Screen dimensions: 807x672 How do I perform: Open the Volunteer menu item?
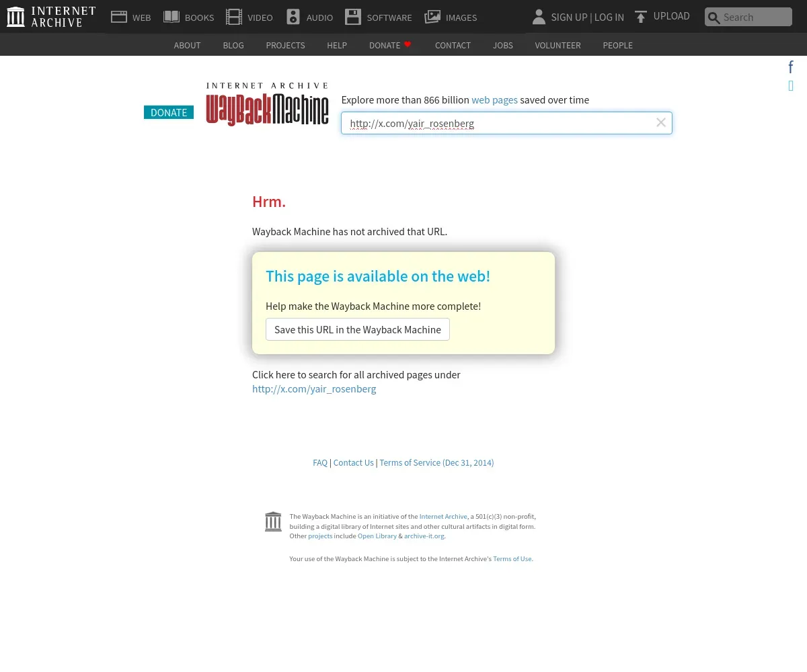click(558, 45)
